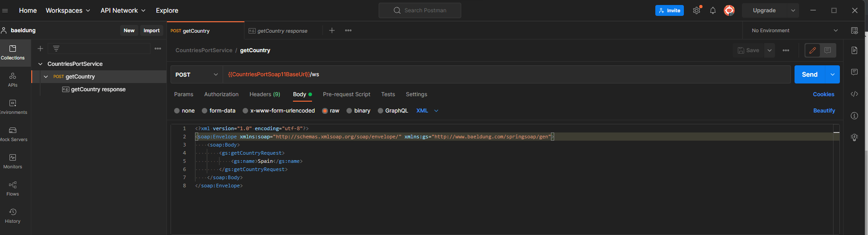The height and width of the screenshot is (235, 868).
Task: Open the APIs sidebar section
Action: click(x=13, y=79)
